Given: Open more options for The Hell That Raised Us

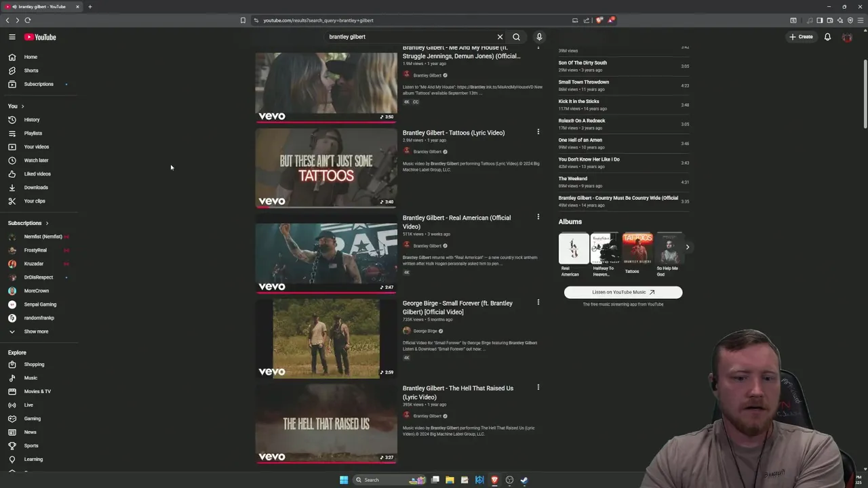Looking at the screenshot, I should [538, 387].
